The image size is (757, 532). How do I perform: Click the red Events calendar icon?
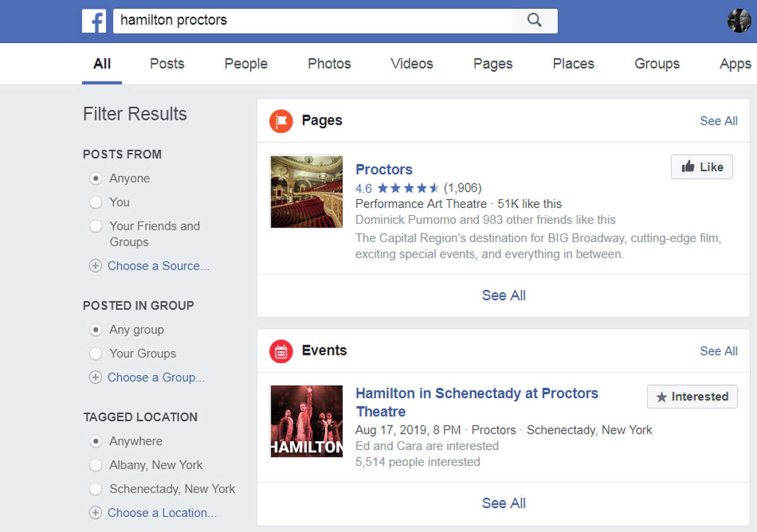(x=281, y=351)
